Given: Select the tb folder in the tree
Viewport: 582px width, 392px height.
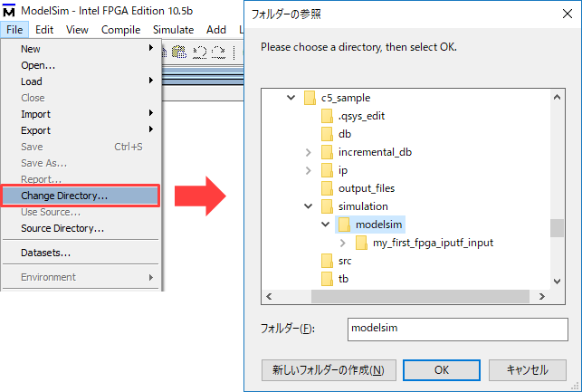Looking at the screenshot, I should (x=344, y=278).
